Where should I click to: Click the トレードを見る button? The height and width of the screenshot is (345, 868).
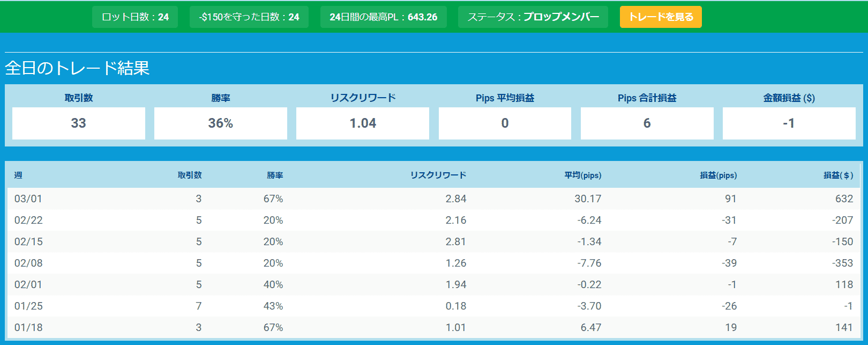(x=661, y=17)
